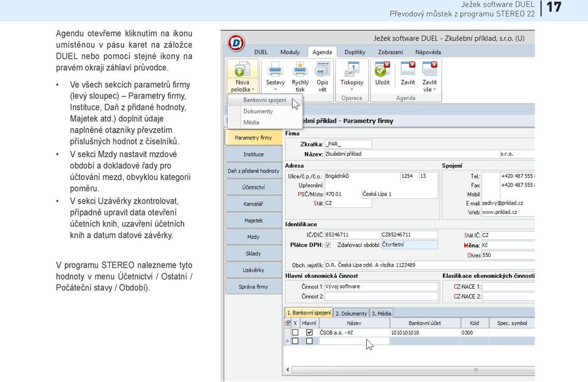Open the Správa firmy section
This screenshot has height=382, width=588.
coord(254,286)
